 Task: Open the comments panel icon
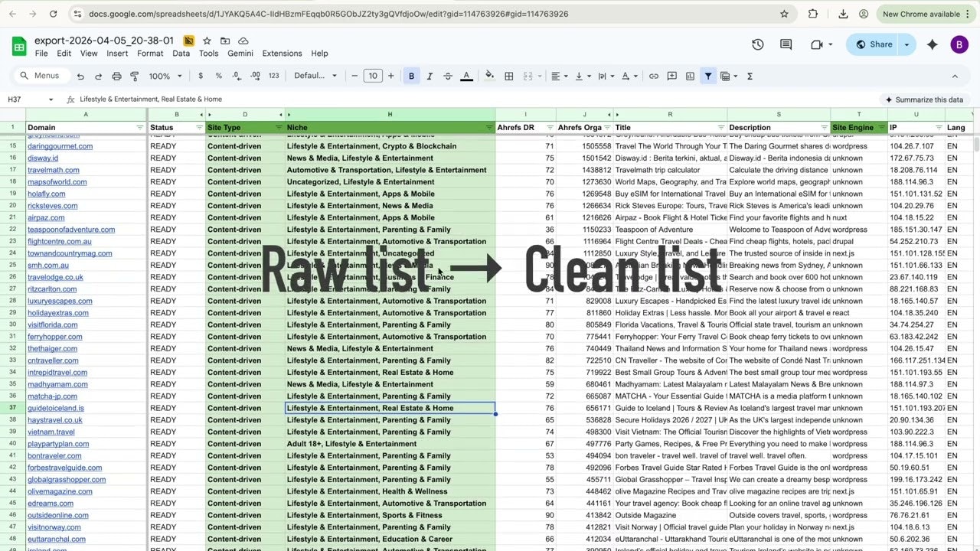point(786,44)
